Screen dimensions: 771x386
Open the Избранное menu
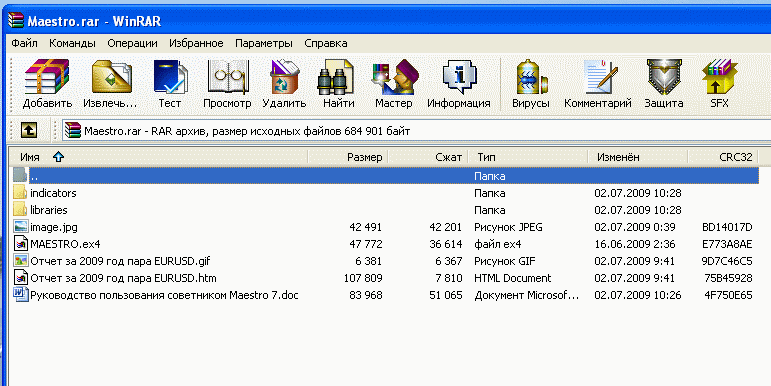[196, 43]
